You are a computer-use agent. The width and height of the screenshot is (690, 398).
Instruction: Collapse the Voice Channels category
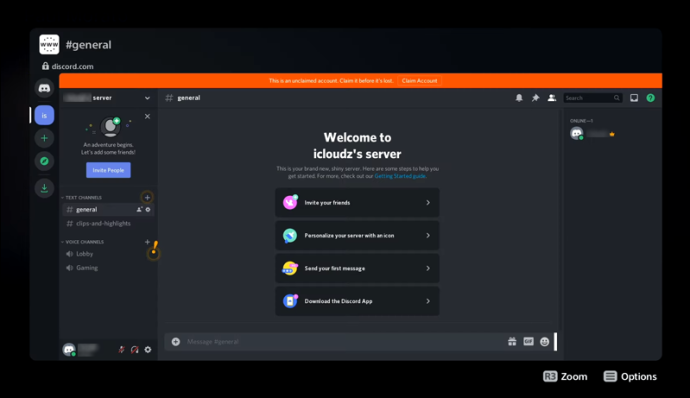click(83, 242)
